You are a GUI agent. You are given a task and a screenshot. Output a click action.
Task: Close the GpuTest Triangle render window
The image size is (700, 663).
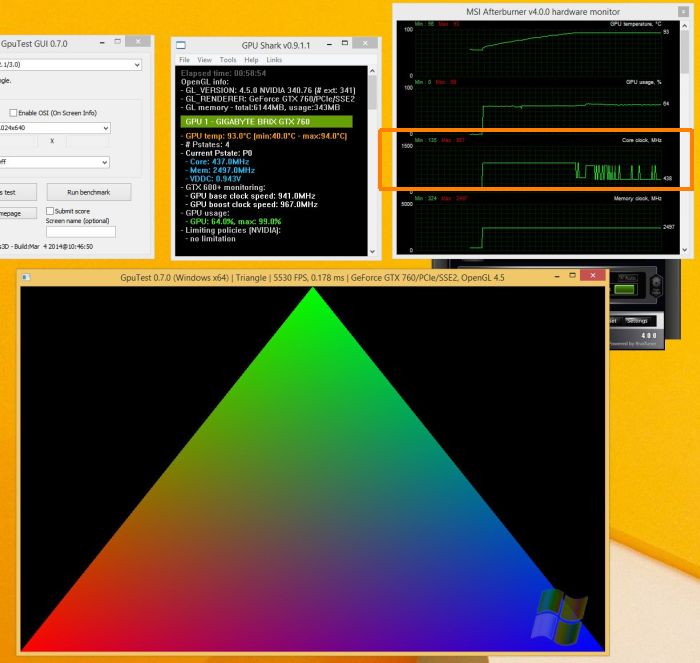(x=593, y=275)
